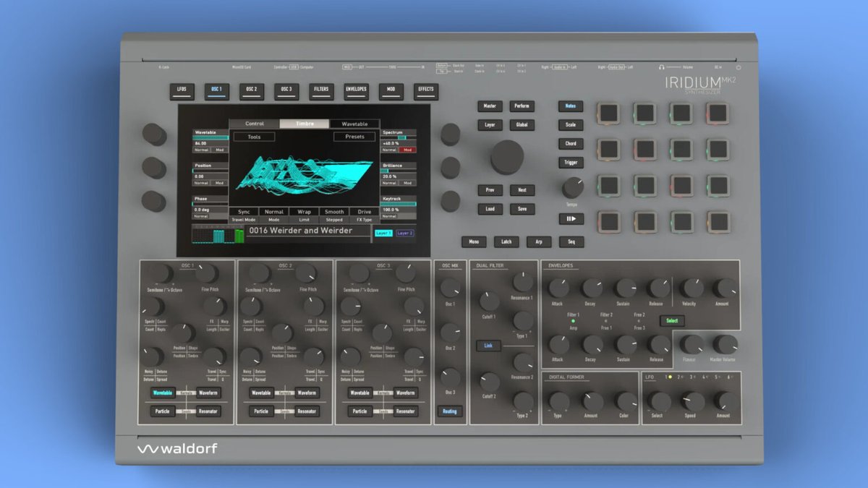Open the Tools menu on the display
Screen dimensions: 868x488
[254, 137]
